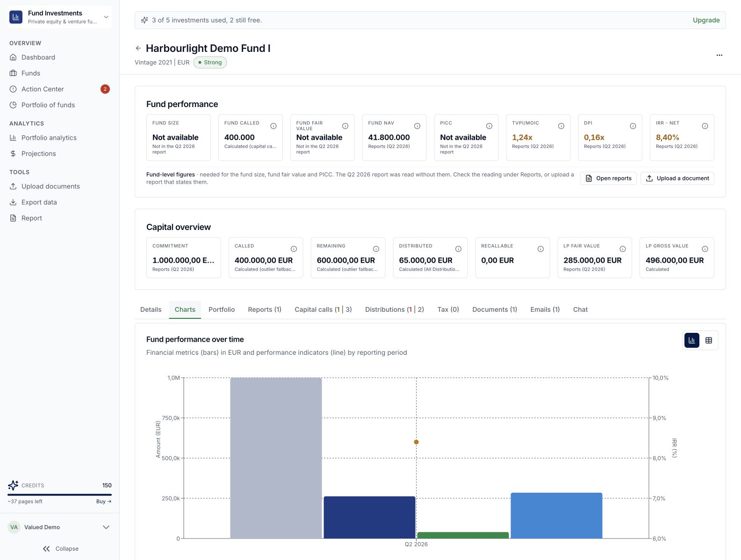The width and height of the screenshot is (741, 560).
Task: Click the LP Fair Value info icon
Action: click(623, 249)
